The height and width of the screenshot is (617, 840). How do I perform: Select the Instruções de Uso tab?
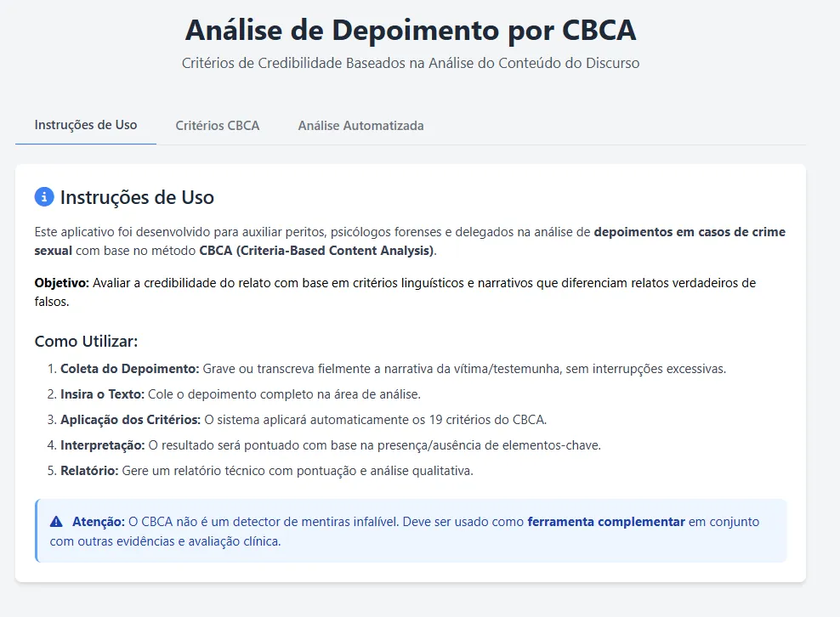point(86,125)
